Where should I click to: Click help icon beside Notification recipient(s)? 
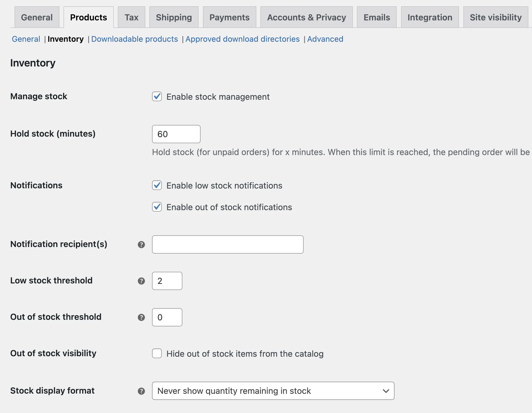141,245
